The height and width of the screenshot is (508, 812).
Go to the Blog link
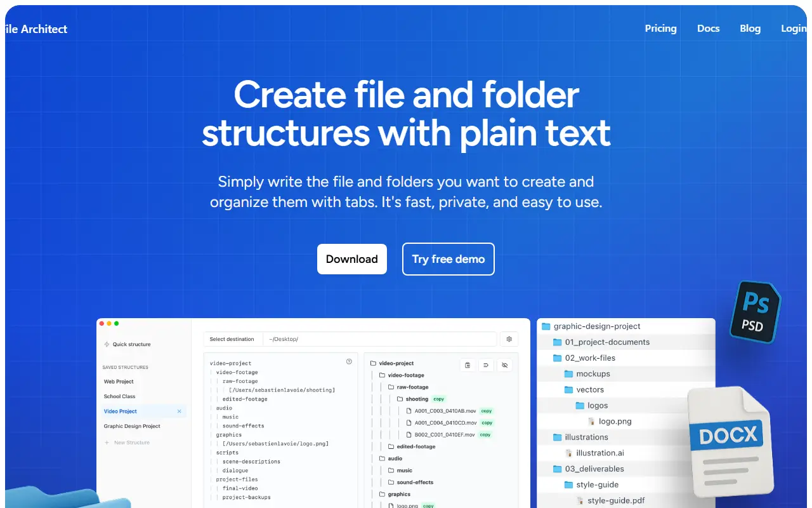(750, 29)
